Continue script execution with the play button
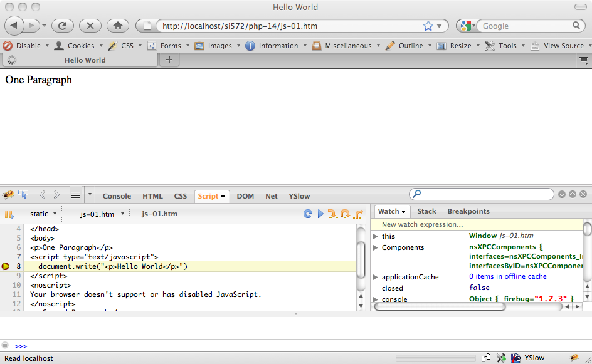This screenshot has width=592, height=364. 320,214
